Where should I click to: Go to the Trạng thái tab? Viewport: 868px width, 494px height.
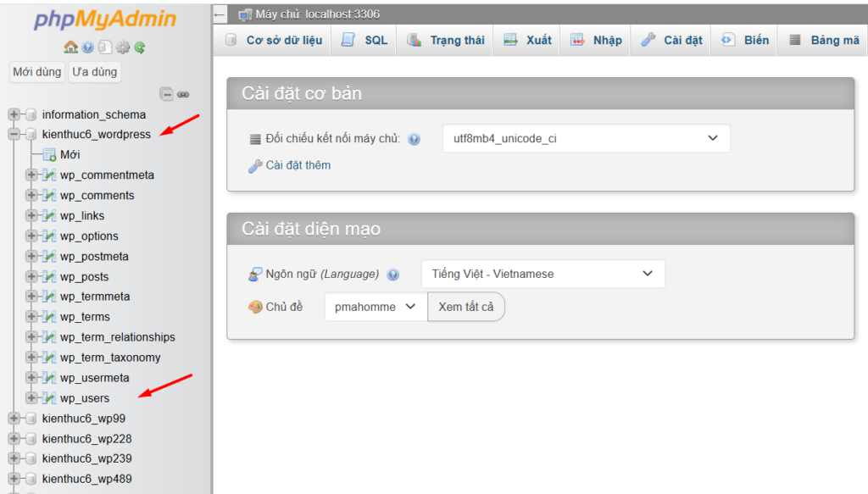click(x=446, y=41)
